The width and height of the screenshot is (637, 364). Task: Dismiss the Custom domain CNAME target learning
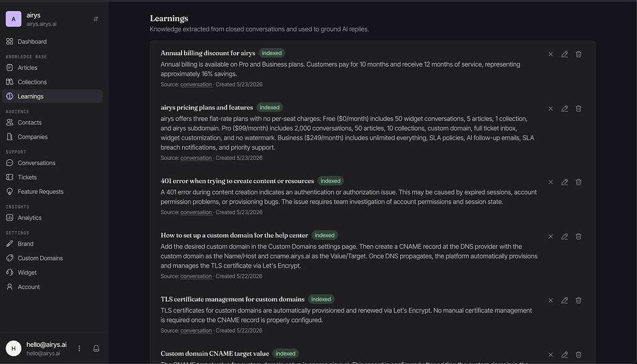[x=551, y=355]
